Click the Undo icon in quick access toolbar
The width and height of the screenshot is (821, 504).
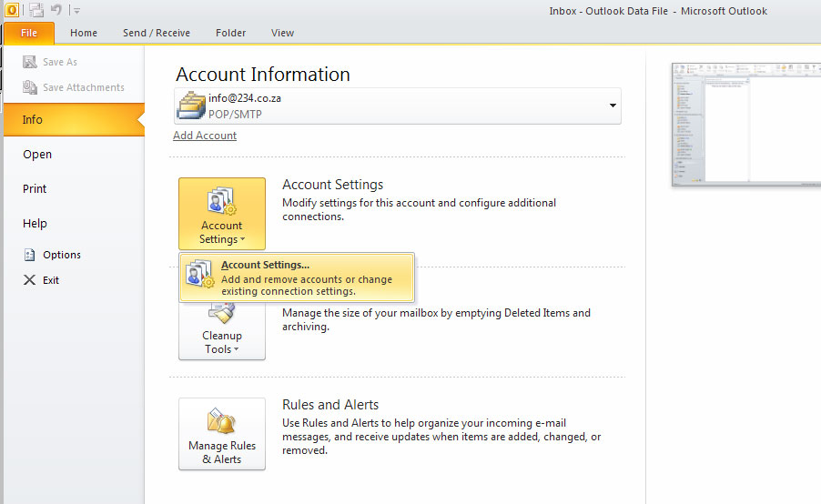(x=56, y=10)
